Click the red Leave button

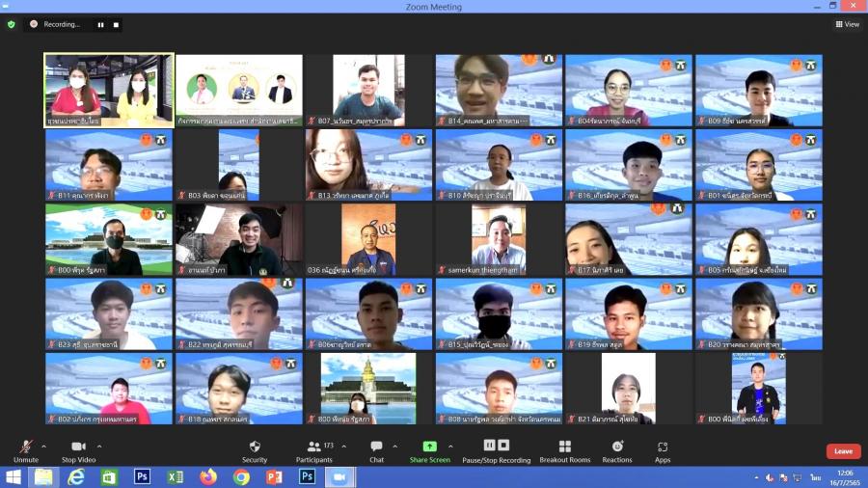coord(842,451)
